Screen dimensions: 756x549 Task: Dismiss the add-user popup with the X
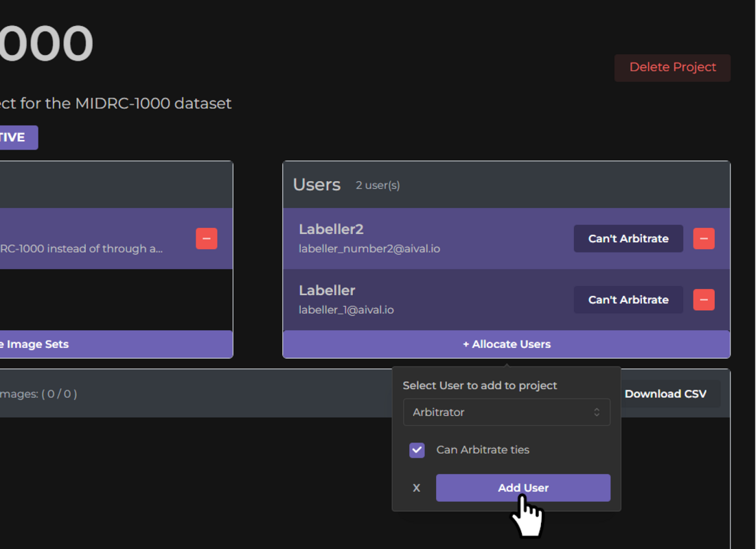pos(416,488)
